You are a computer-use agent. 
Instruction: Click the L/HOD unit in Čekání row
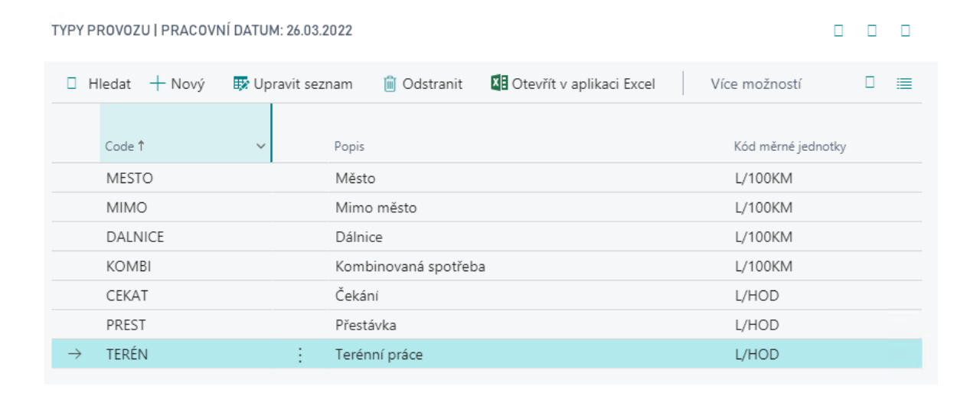tap(756, 296)
